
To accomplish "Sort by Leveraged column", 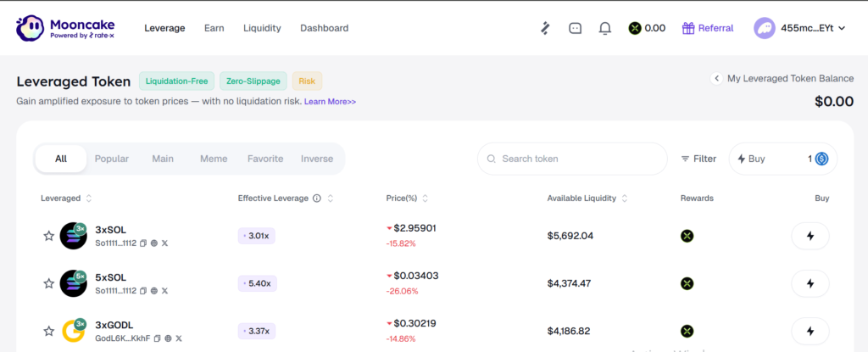I will 89,198.
